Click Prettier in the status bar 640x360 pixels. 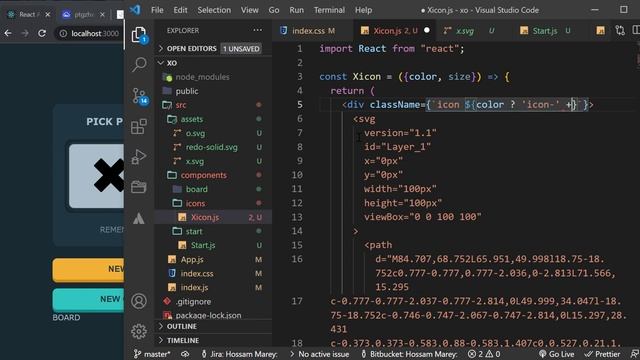[x=602, y=354]
